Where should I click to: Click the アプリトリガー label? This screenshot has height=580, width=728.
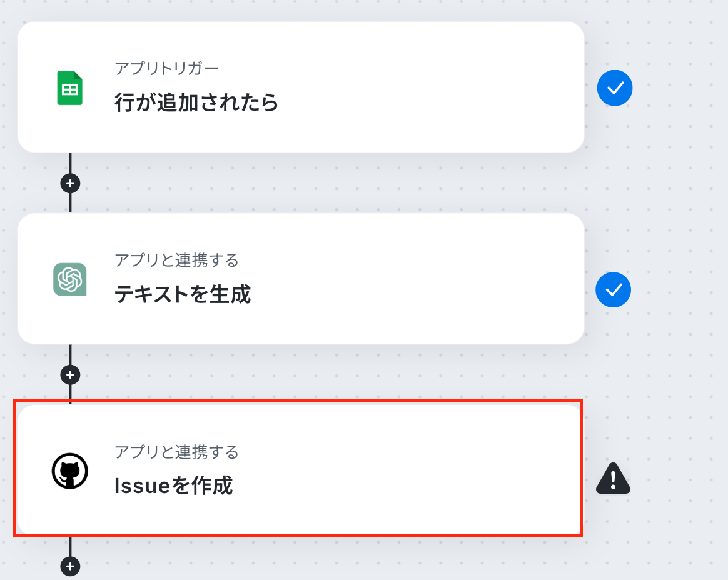166,68
